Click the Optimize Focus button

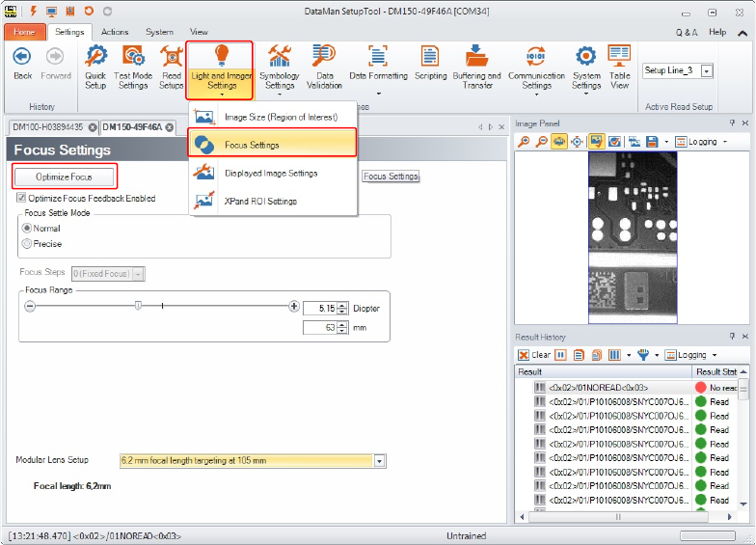64,177
